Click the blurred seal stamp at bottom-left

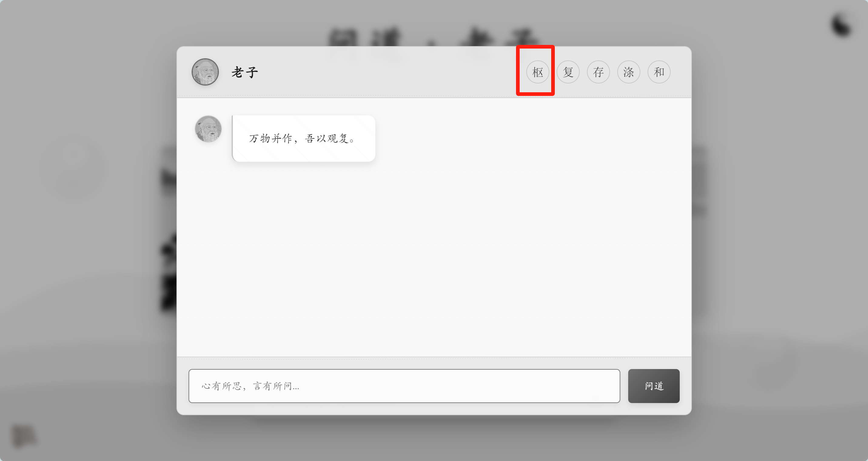[24, 436]
